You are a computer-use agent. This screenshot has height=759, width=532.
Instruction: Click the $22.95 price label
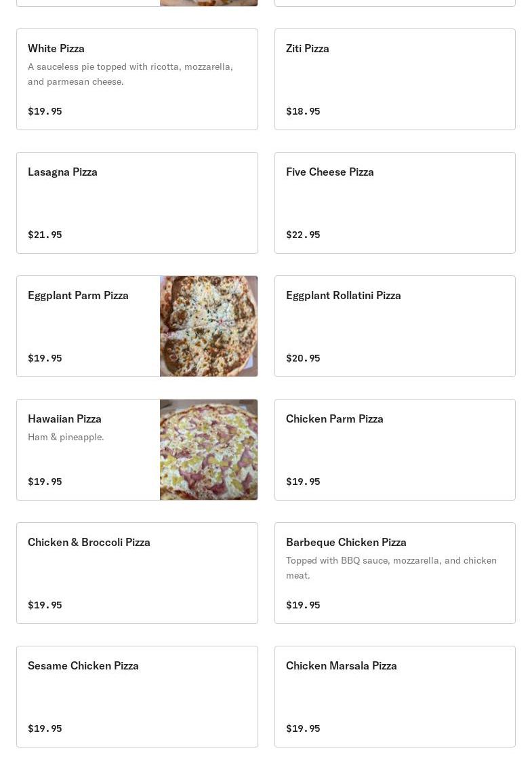(x=303, y=235)
